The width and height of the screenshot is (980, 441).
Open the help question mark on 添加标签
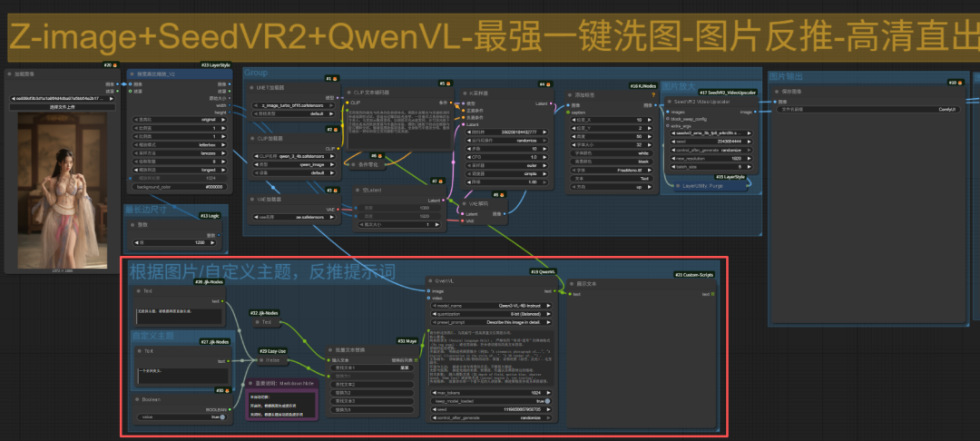point(653,95)
